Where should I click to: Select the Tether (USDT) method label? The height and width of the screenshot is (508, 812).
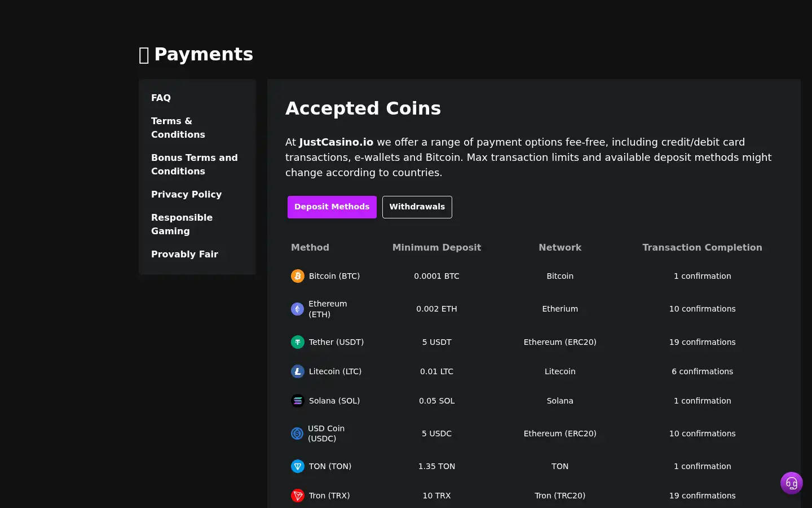(336, 342)
